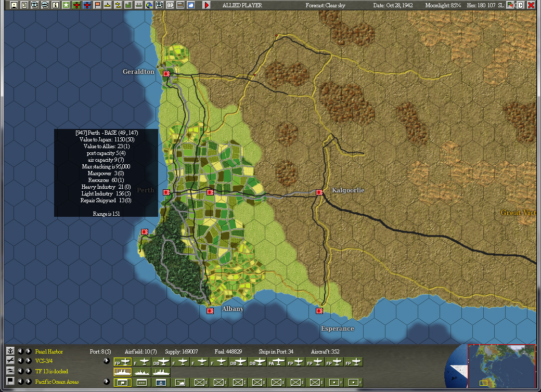
Task: Click the floppy disk save game icon
Action: coord(14,5)
